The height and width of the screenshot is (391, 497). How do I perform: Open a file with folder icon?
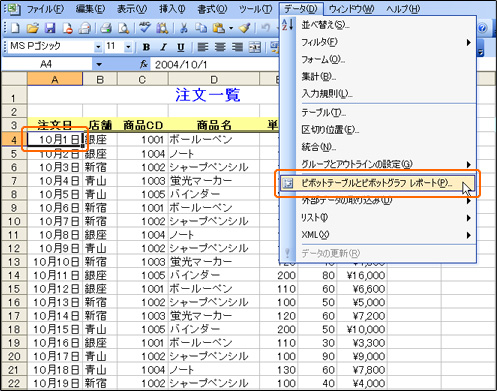coord(32,28)
